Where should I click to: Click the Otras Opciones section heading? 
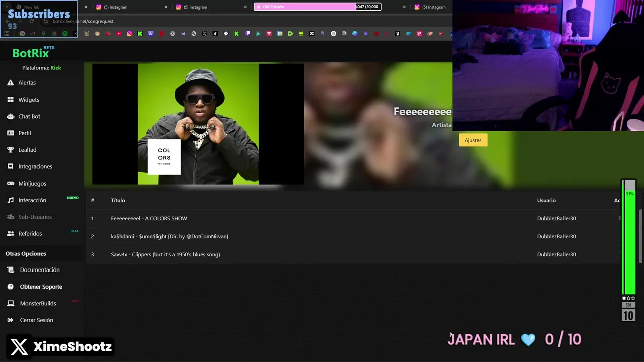(x=26, y=254)
